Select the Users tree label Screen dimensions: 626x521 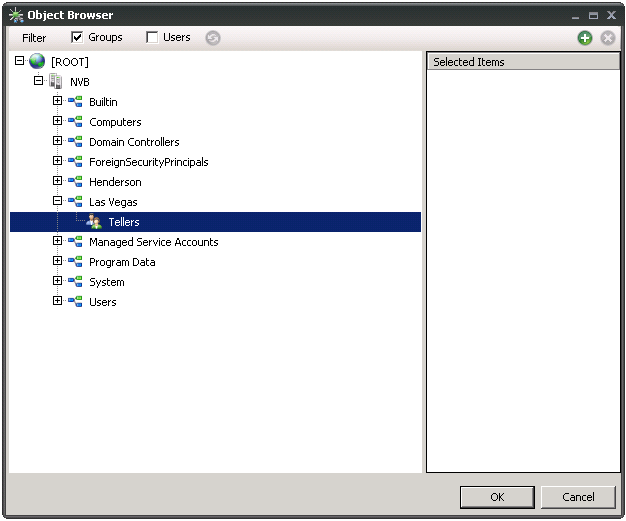point(103,302)
